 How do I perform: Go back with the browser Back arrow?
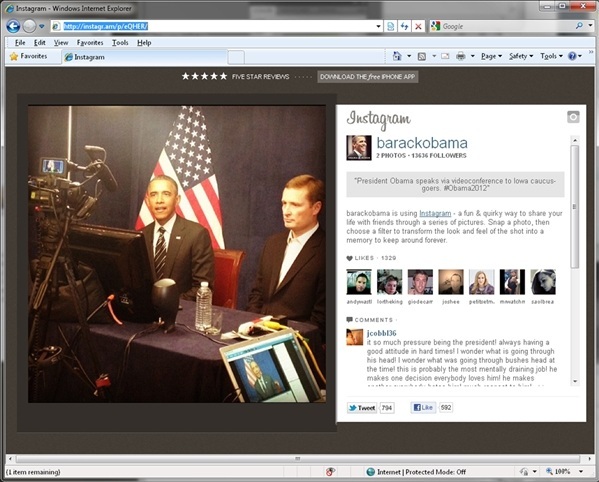(13, 26)
